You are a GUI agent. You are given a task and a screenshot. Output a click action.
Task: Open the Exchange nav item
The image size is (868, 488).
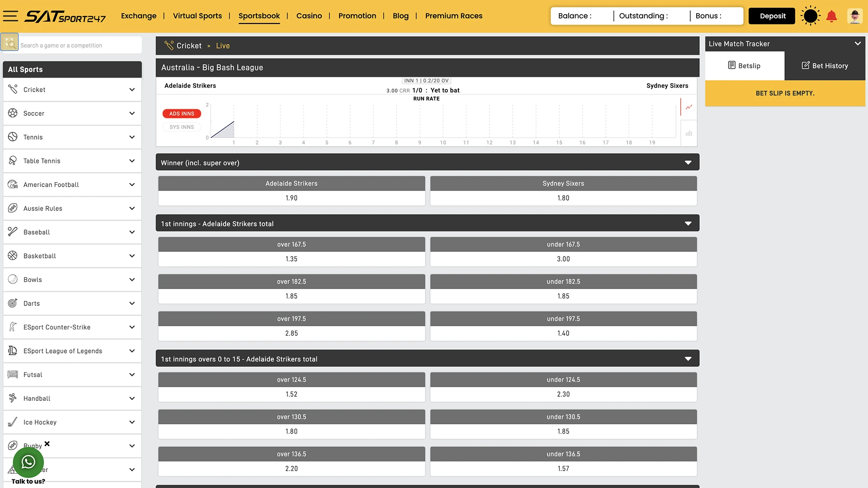(x=139, y=16)
